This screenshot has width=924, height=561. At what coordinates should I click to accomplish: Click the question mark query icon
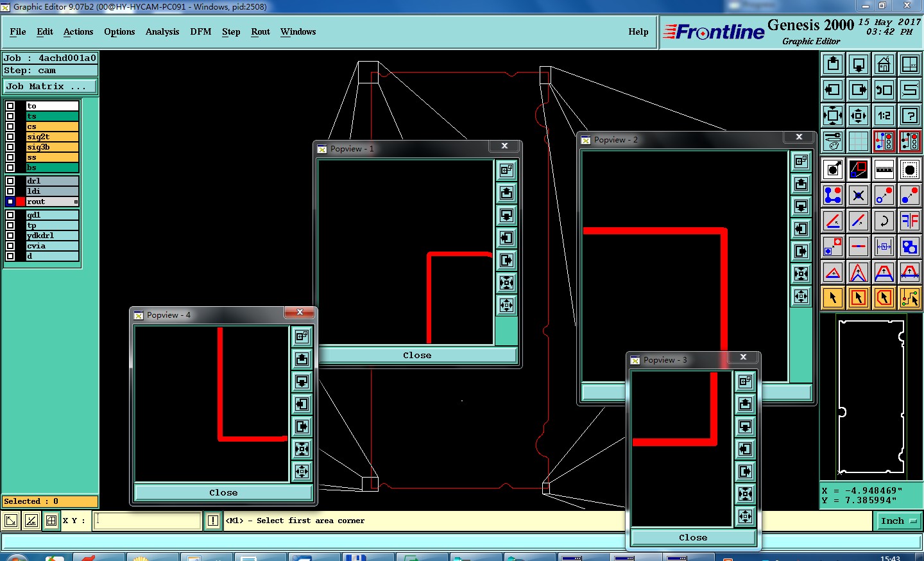click(910, 116)
